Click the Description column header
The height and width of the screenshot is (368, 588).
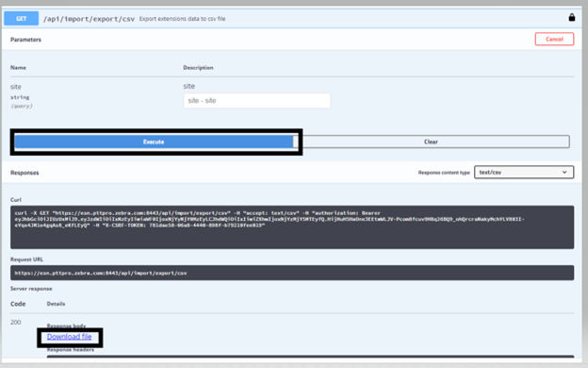[199, 68]
